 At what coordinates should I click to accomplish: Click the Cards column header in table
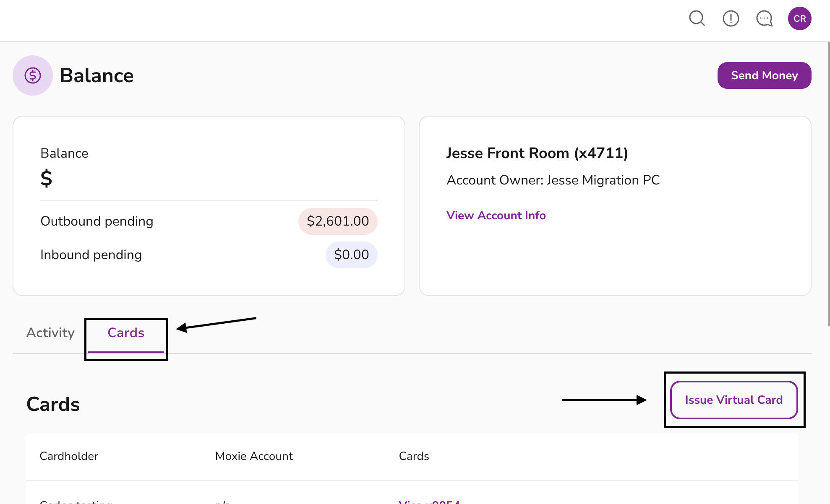(x=414, y=456)
